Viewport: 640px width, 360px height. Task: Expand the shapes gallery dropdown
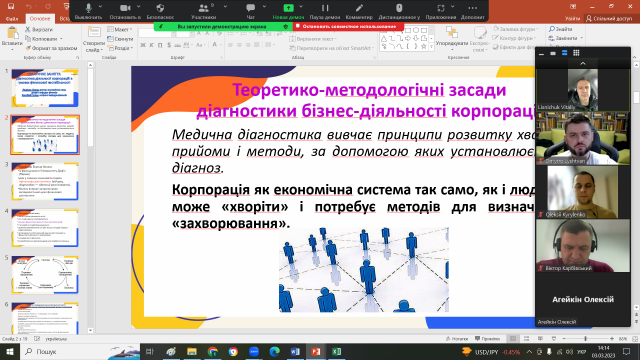click(x=431, y=47)
